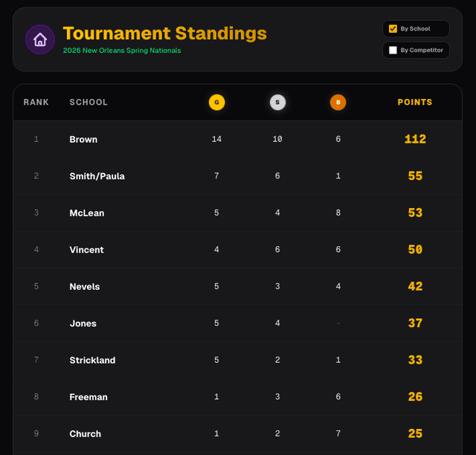The width and height of the screenshot is (476, 455).
Task: Open the Nevels school entry
Action: pyautogui.click(x=84, y=287)
